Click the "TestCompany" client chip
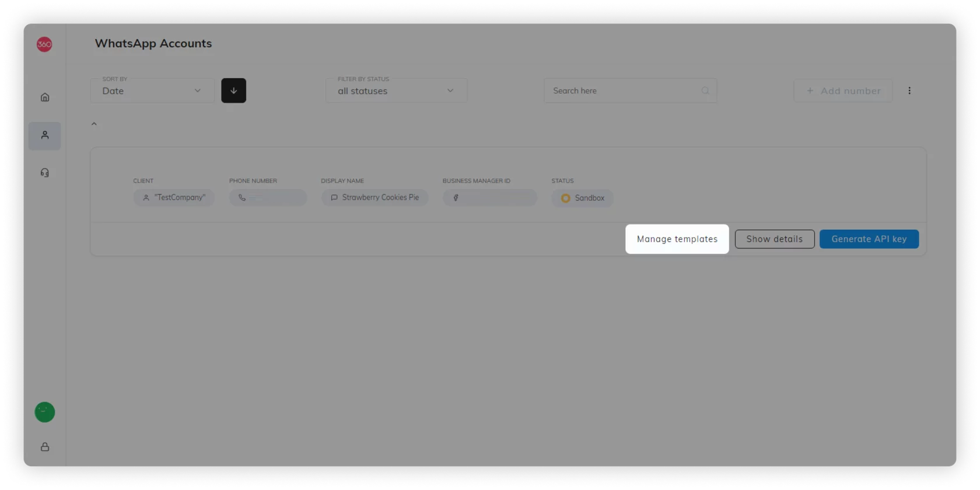Screen dimensions: 980x490 coord(174,198)
